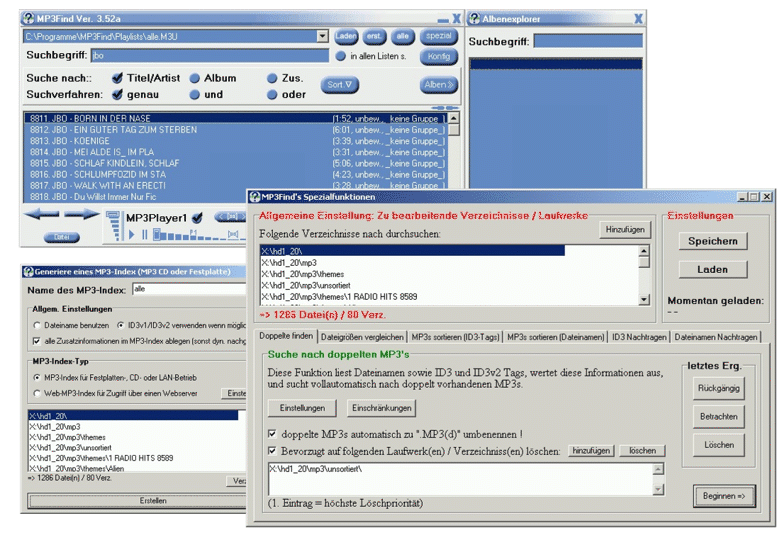Open the 'Dateinamen Nachtragen' tab
The height and width of the screenshot is (533, 780).
pyautogui.click(x=716, y=337)
